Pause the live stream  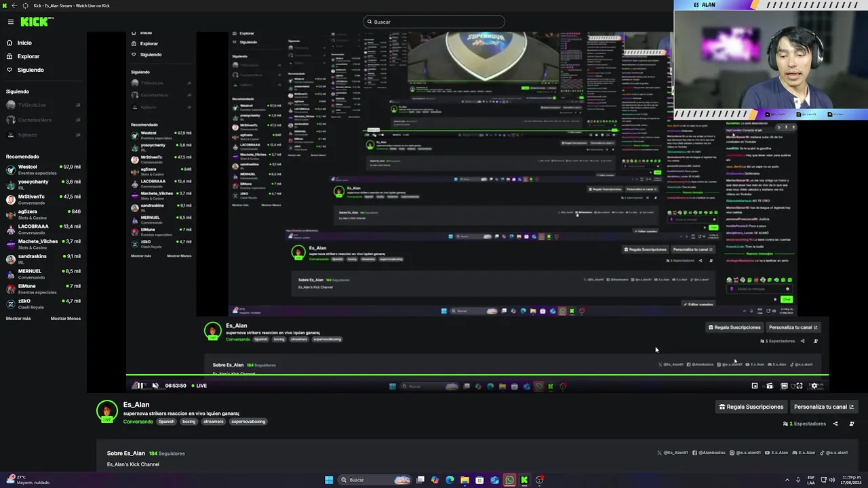[x=140, y=386]
